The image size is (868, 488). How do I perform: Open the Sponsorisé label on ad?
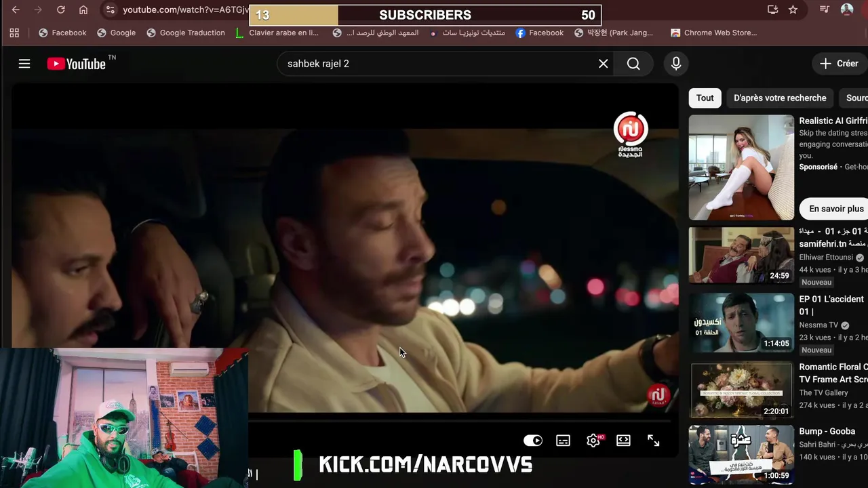click(x=818, y=167)
